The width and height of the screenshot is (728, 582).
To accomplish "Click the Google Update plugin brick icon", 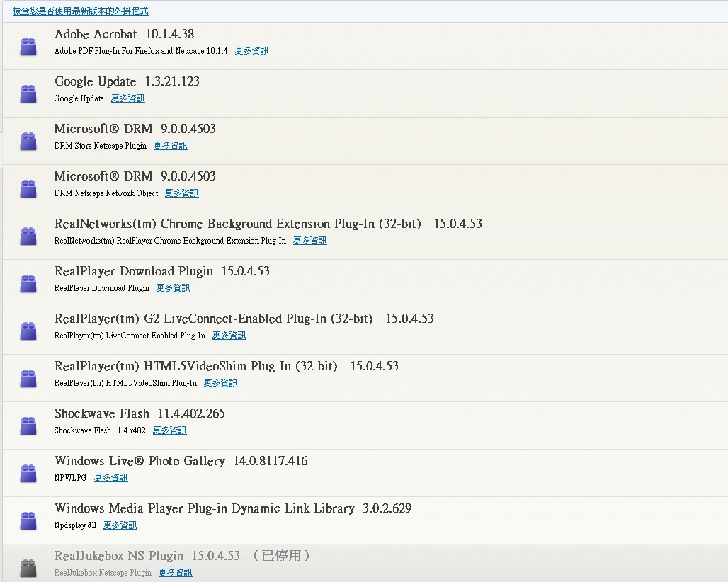I will 28,93.
